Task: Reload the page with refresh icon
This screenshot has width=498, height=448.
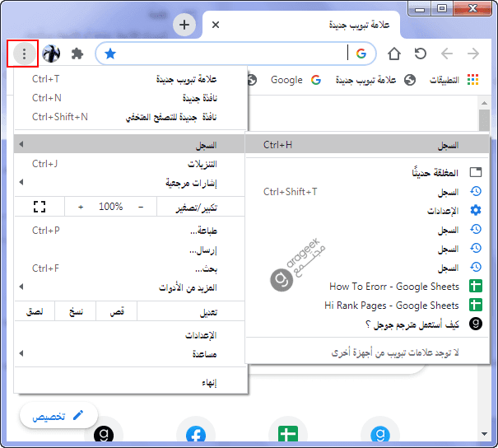Action: 421,54
